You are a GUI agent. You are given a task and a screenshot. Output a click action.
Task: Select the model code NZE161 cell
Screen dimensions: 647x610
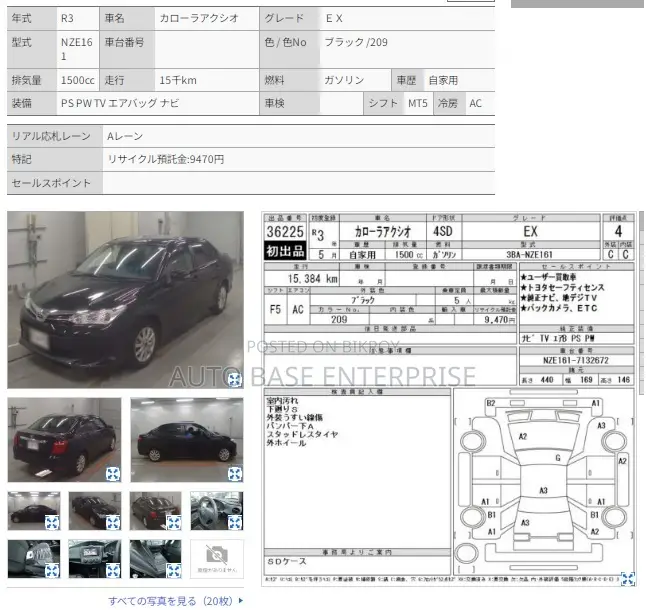pos(77,49)
